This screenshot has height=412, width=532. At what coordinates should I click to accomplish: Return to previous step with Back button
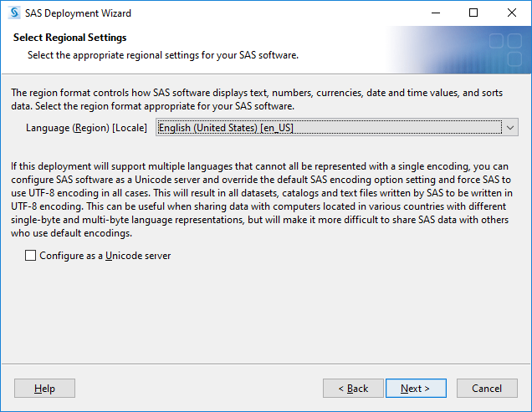click(x=353, y=389)
